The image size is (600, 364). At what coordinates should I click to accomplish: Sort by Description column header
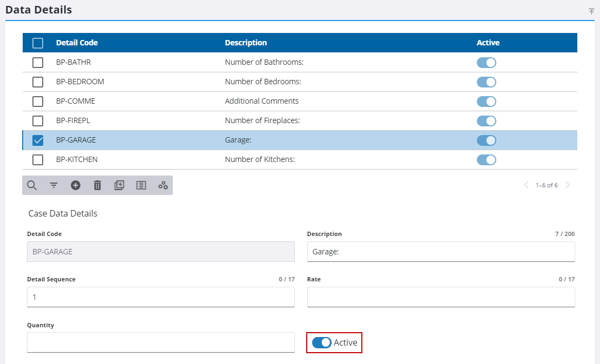click(246, 43)
